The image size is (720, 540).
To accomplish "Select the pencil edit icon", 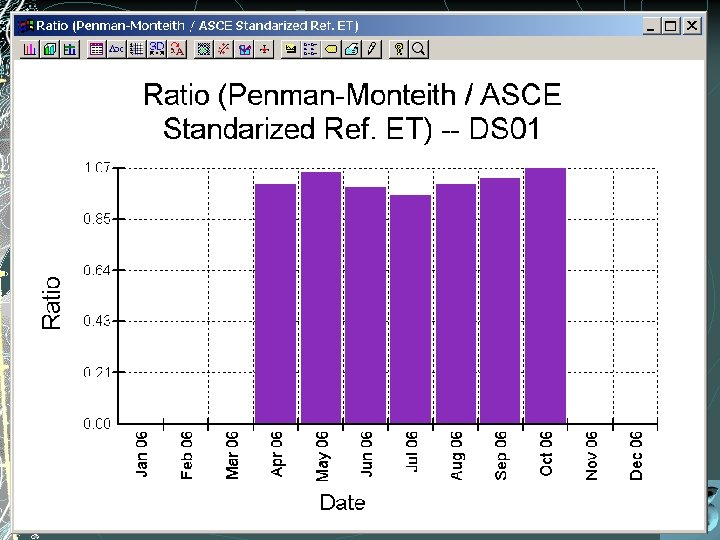I will point(371,49).
